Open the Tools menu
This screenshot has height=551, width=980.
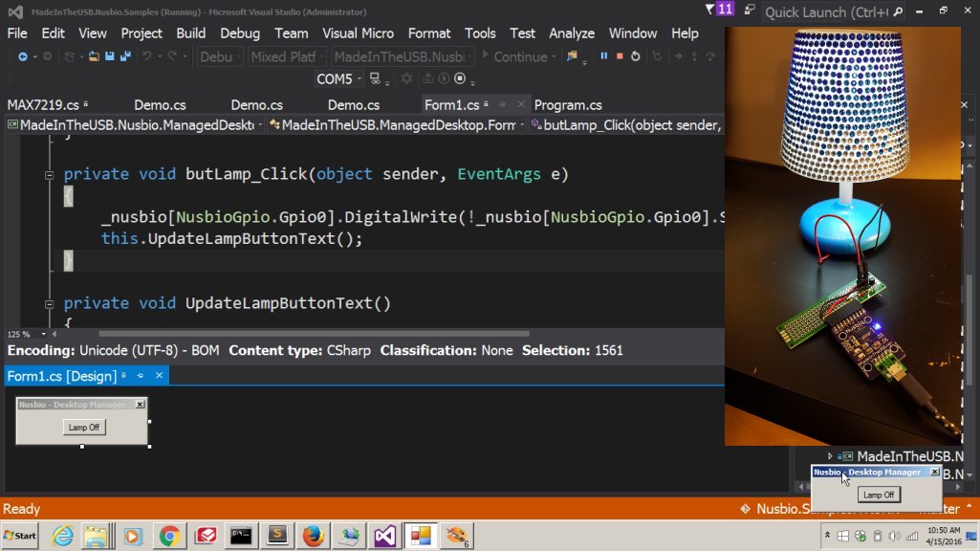[x=480, y=33]
